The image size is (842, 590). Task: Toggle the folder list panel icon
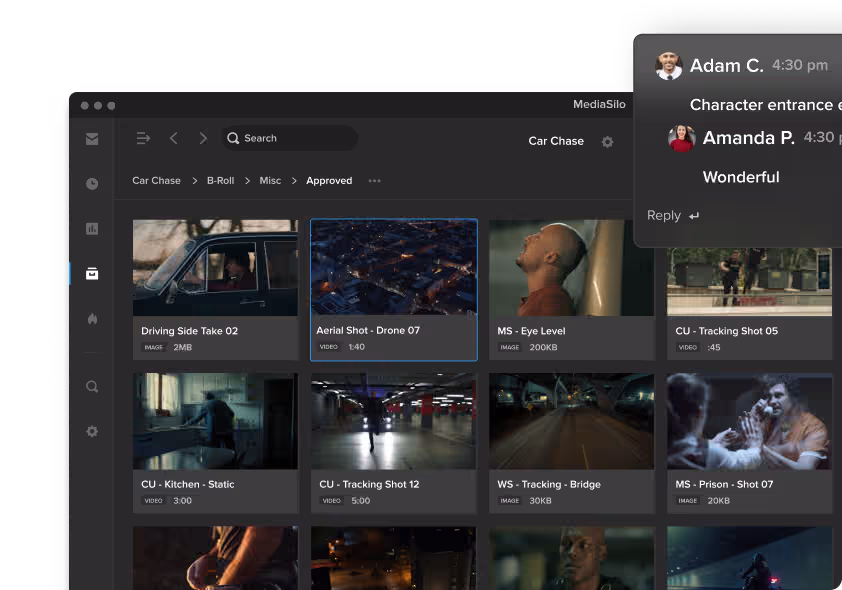[x=143, y=139]
